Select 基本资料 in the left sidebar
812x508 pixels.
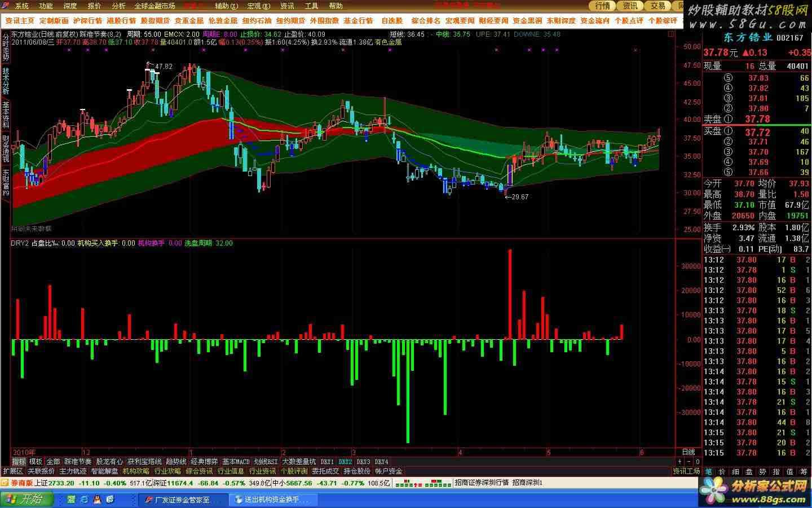6,115
